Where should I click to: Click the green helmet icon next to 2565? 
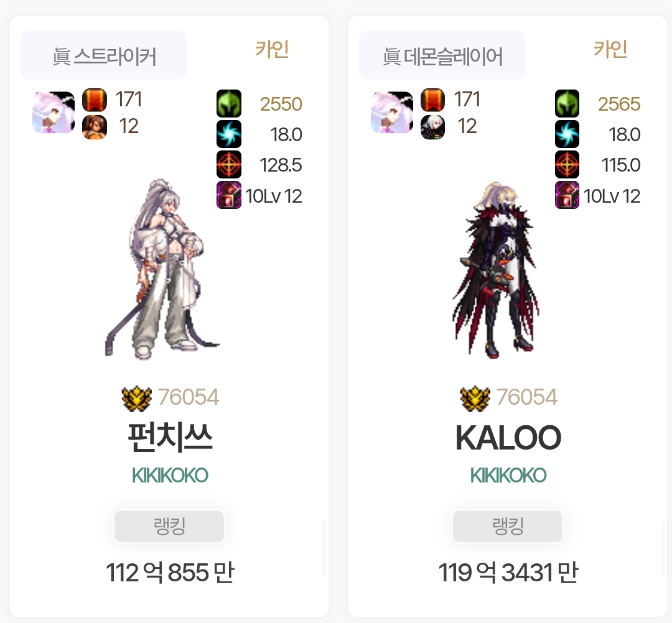[567, 103]
